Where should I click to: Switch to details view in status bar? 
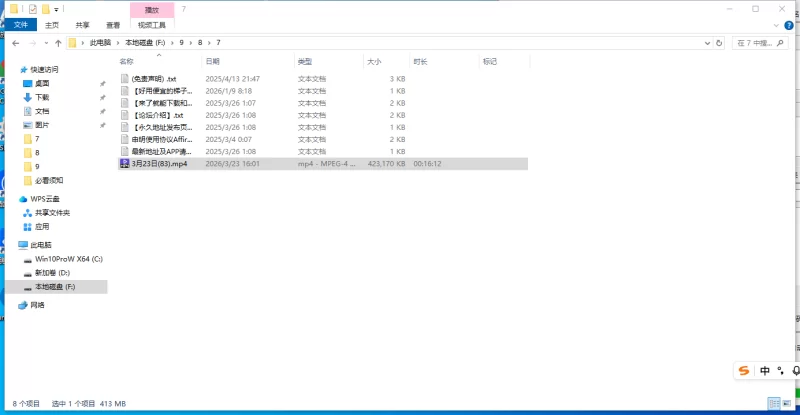point(774,403)
